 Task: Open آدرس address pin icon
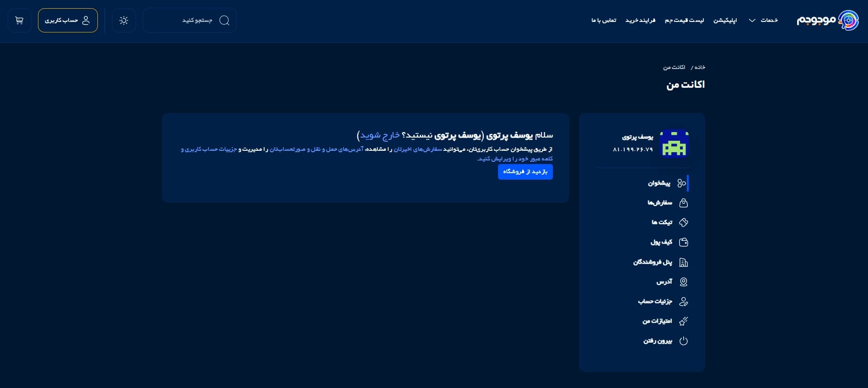click(683, 282)
